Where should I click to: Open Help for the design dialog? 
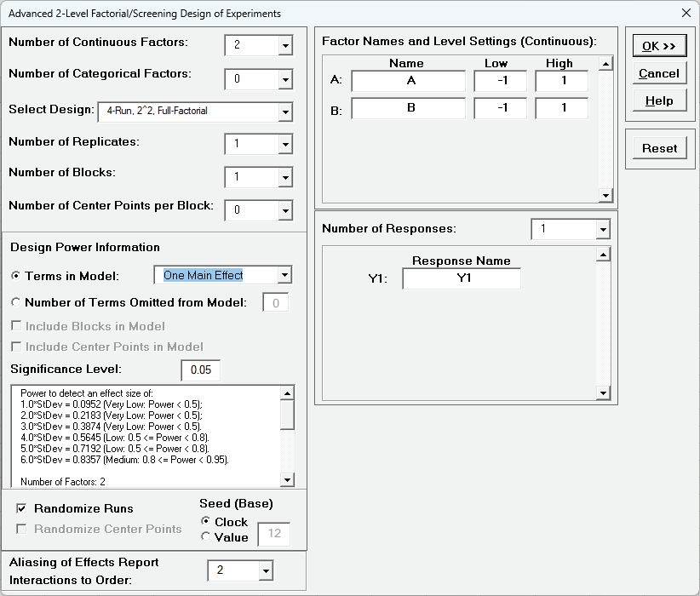pyautogui.click(x=658, y=100)
